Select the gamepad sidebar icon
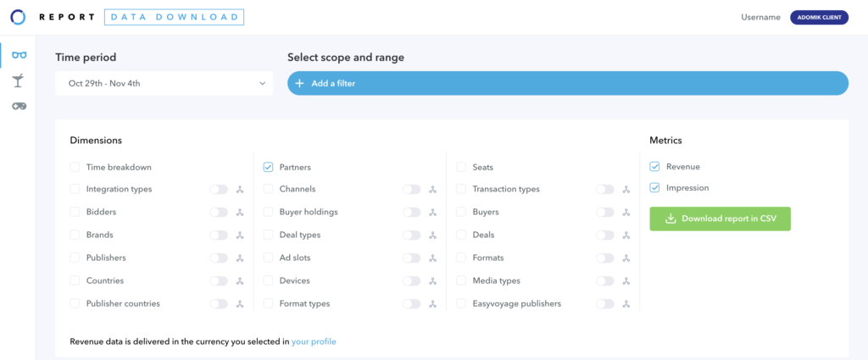Image resolution: width=868 pixels, height=360 pixels. (19, 106)
